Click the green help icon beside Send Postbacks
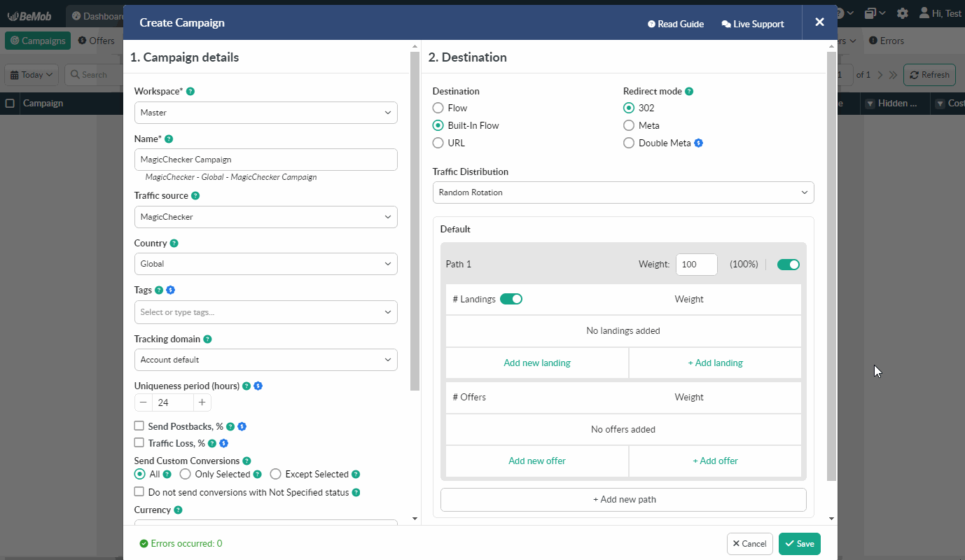Viewport: 965px width, 560px height. (x=230, y=426)
